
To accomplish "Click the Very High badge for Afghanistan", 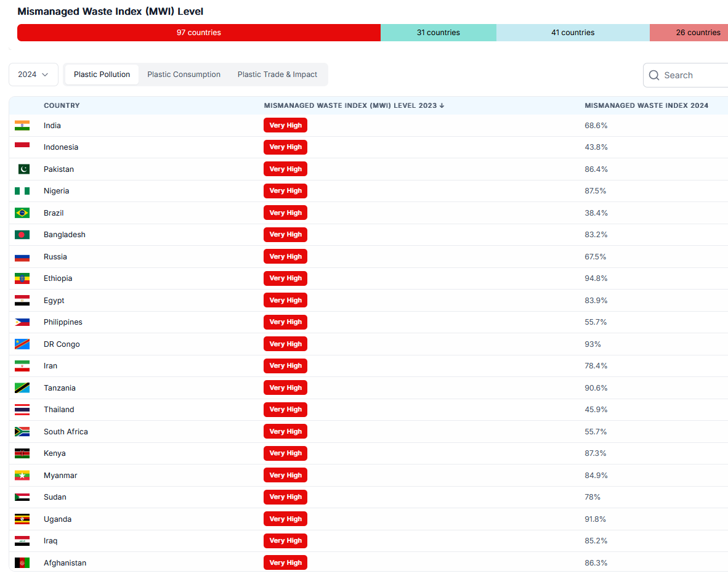I will click(x=286, y=563).
